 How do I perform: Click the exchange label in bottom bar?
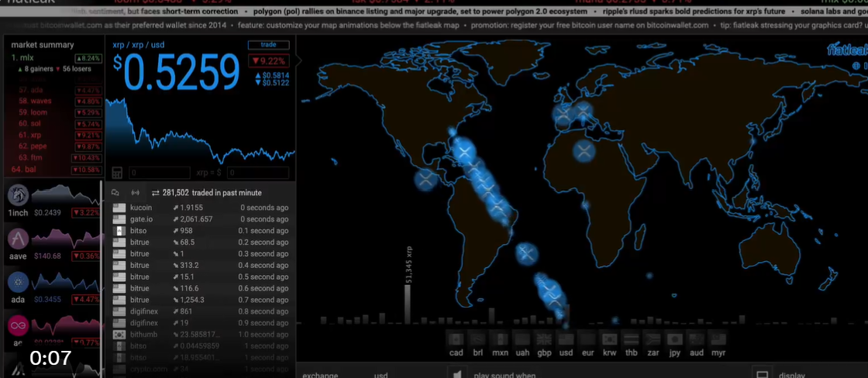(320, 375)
